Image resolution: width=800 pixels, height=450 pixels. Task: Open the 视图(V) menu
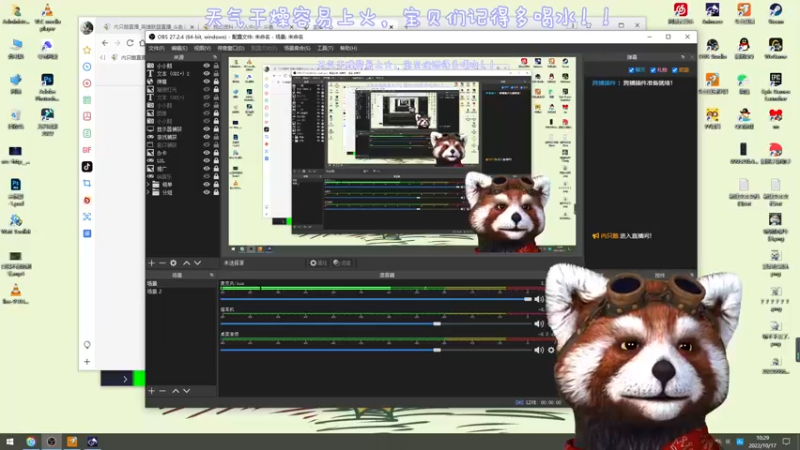pyautogui.click(x=202, y=48)
